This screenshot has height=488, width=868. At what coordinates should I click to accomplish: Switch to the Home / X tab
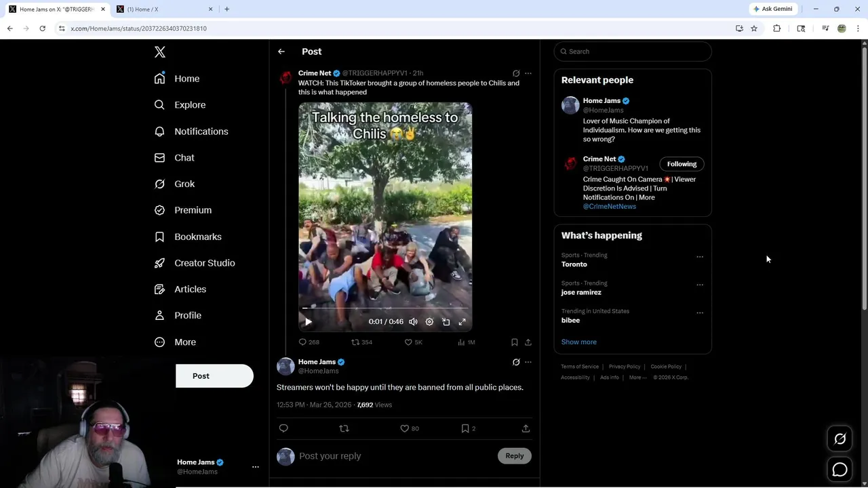click(x=163, y=9)
